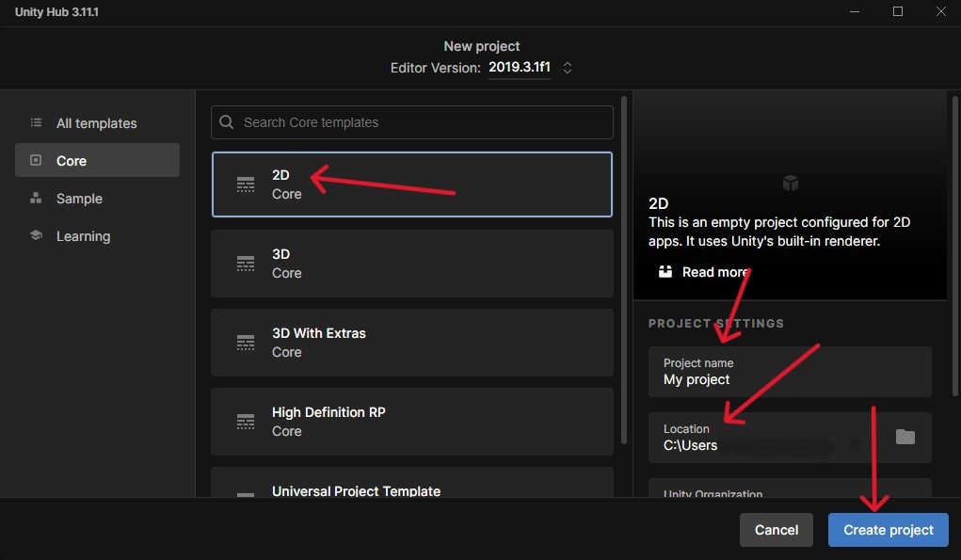Click the template list vertical scrollbar
Image resolution: width=961 pixels, height=560 pixels.
[624, 269]
